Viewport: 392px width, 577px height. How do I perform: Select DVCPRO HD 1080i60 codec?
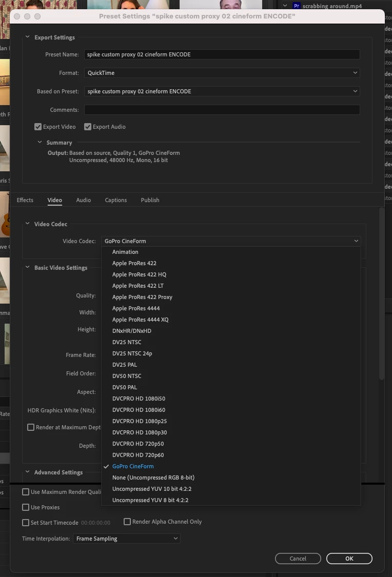[231, 410]
